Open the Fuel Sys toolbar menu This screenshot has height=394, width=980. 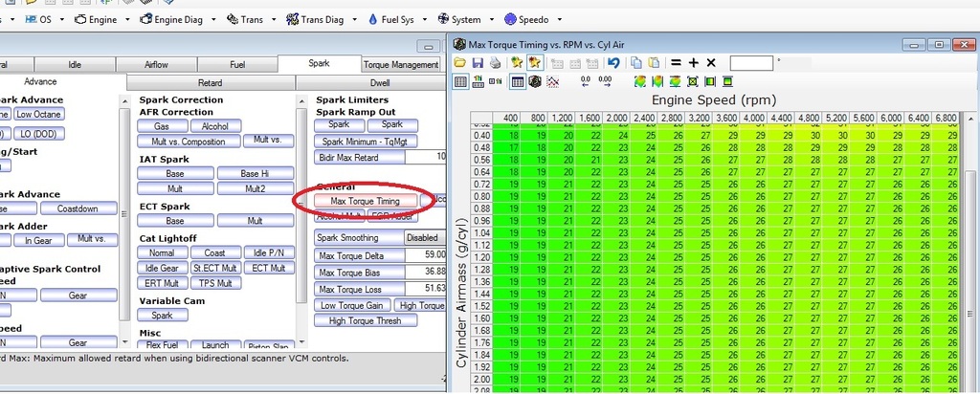coord(391,20)
